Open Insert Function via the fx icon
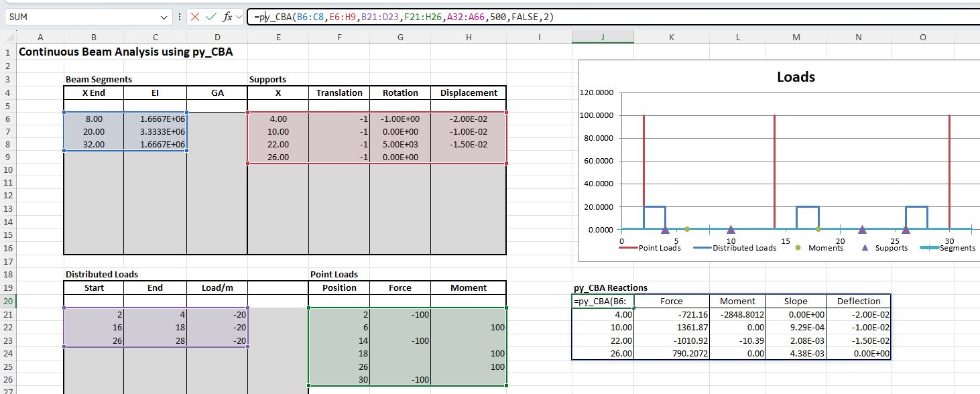980x394 pixels. pos(228,17)
